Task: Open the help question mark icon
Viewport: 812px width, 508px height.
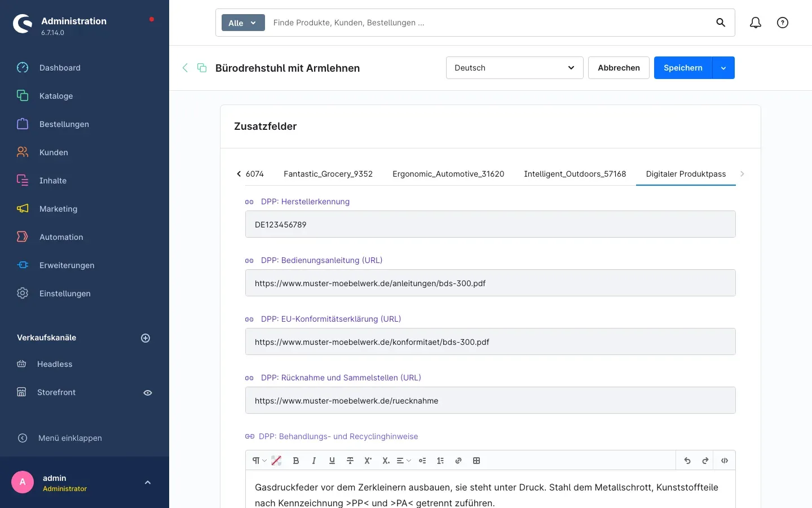Action: (x=783, y=23)
